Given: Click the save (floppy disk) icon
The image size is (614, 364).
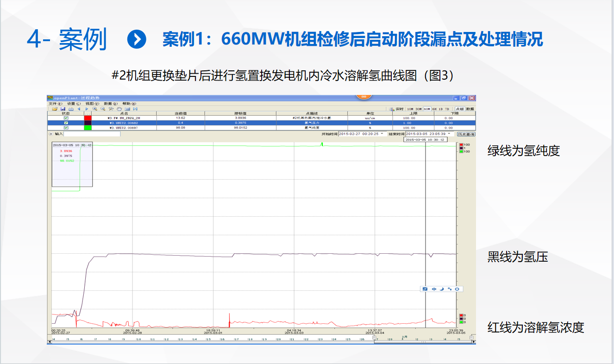Looking at the screenshot, I should click(x=63, y=109).
